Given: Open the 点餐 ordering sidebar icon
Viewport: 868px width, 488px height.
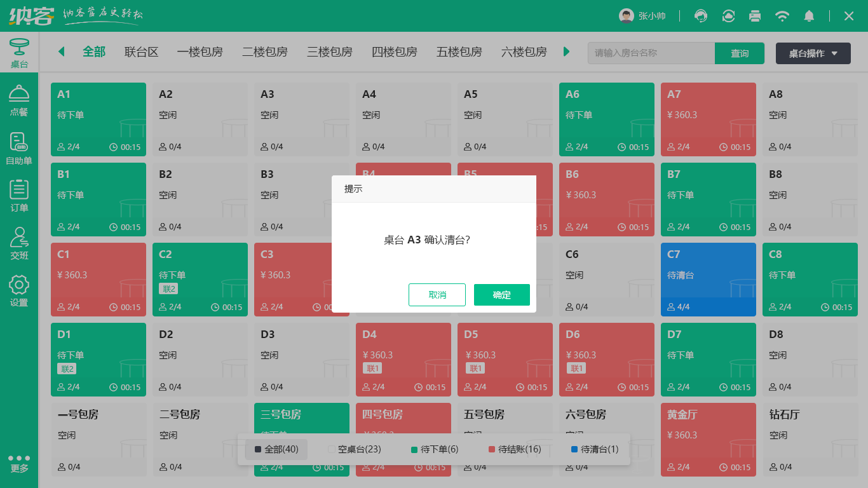Looking at the screenshot, I should pos(19,101).
